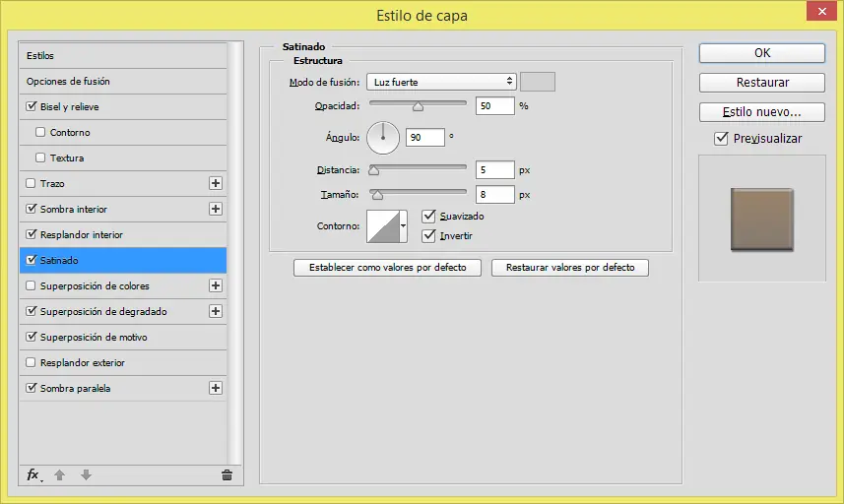The width and height of the screenshot is (844, 504).
Task: Confirm with the OK button
Action: point(762,53)
